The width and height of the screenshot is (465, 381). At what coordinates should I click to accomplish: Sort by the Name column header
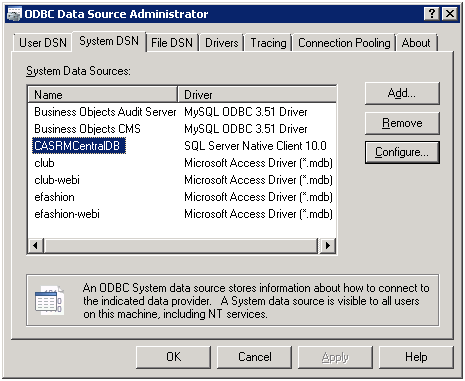tap(102, 95)
